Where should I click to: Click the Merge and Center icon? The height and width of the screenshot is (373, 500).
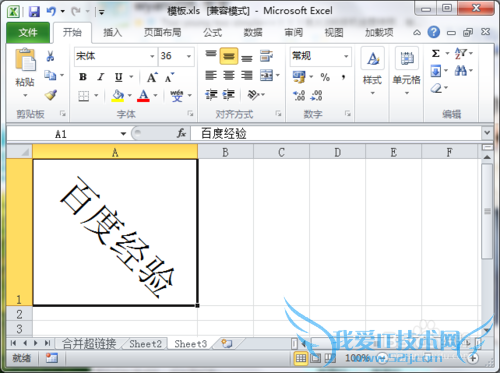click(266, 75)
